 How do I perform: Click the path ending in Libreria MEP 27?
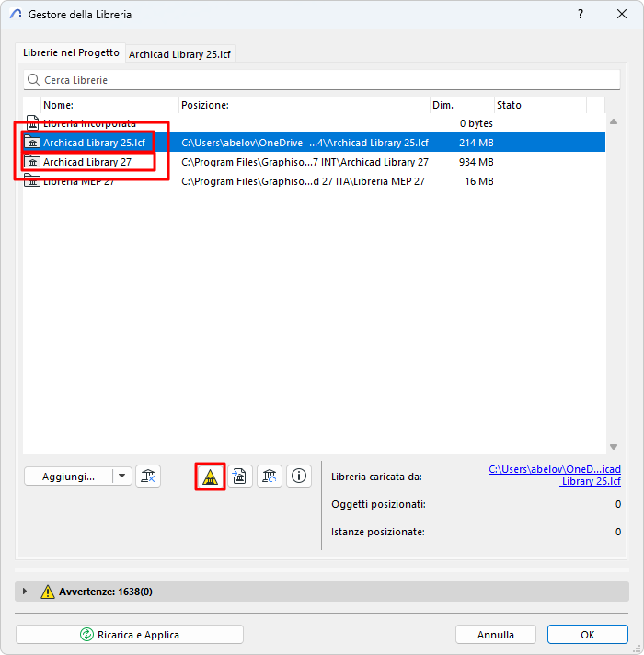(x=303, y=181)
